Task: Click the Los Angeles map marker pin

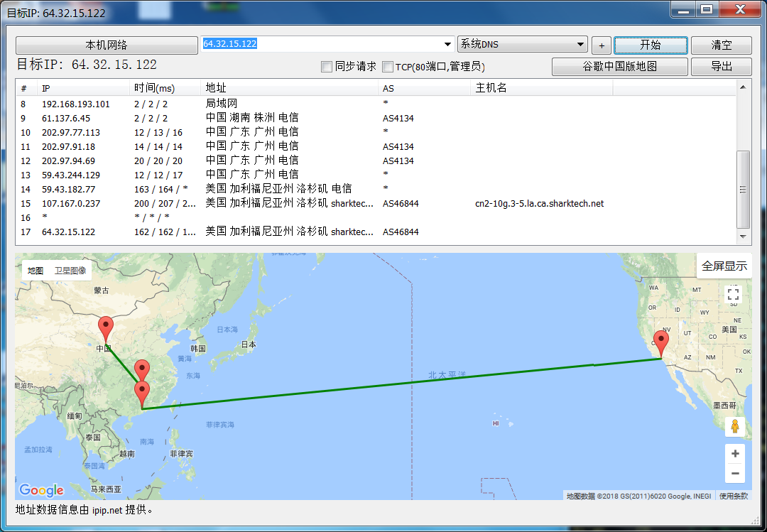Action: 661,344
